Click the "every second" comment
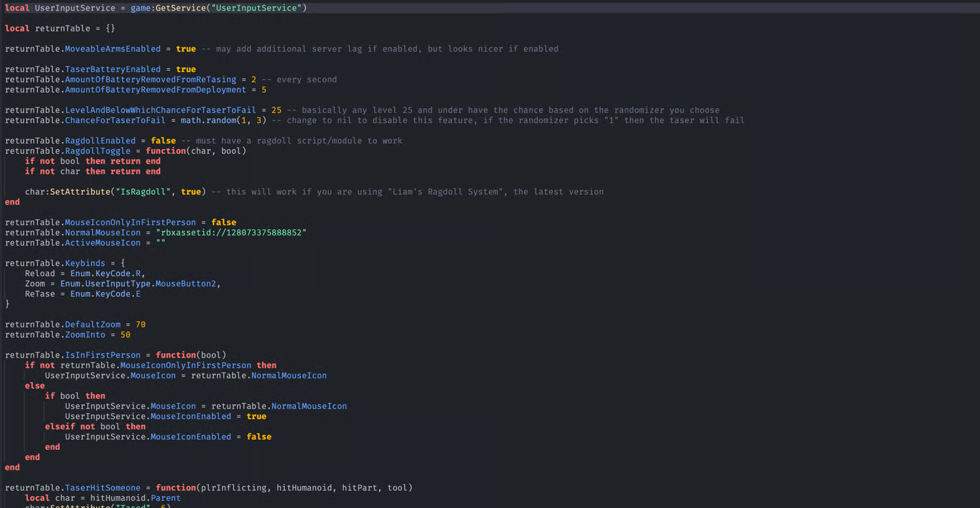This screenshot has width=980, height=508. click(299, 80)
